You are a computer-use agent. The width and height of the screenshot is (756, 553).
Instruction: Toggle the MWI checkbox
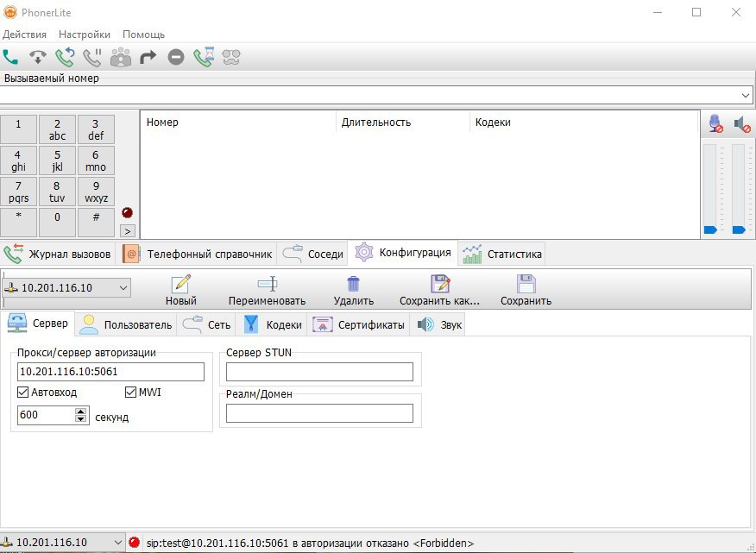tap(130, 392)
